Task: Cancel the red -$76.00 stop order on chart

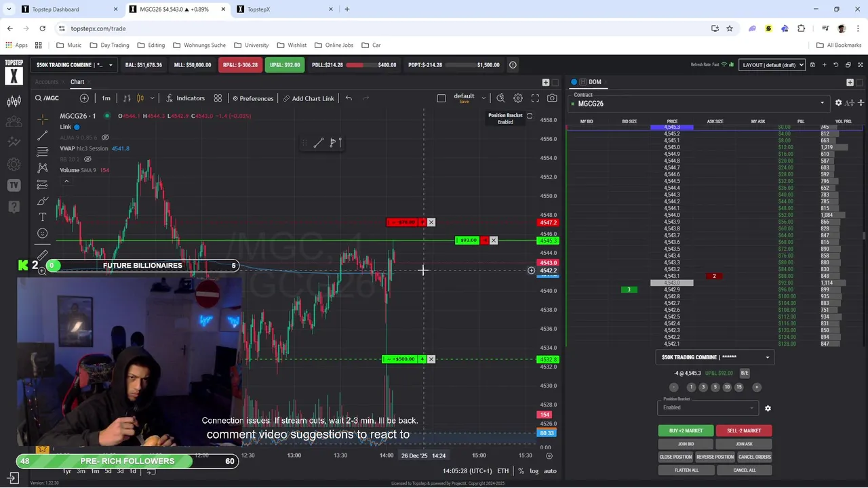Action: pos(431,222)
